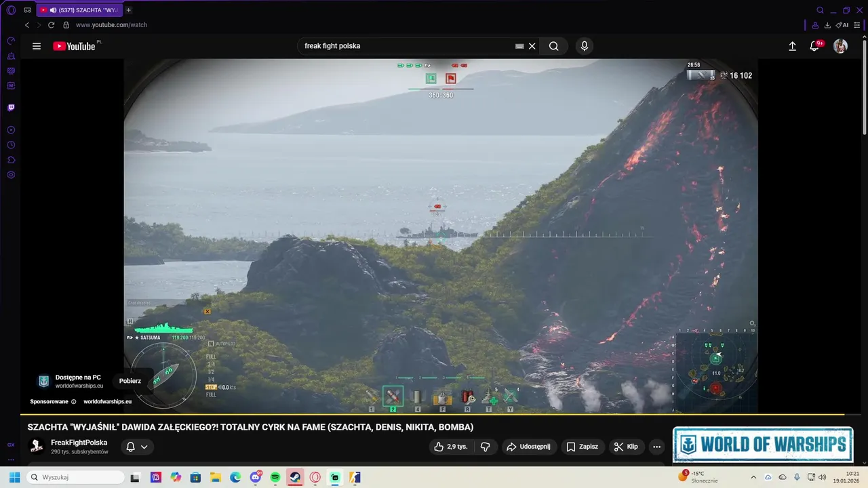Like the video (2,9 tys.)

450,447
